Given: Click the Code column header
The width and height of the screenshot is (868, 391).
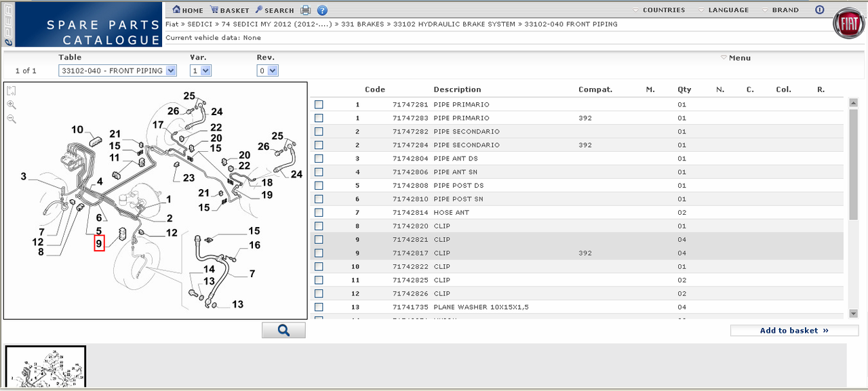Looking at the screenshot, I should click(x=375, y=89).
